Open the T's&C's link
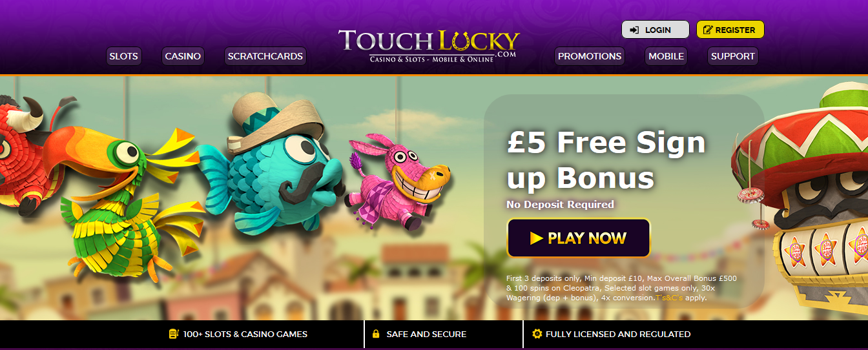 click(669, 298)
